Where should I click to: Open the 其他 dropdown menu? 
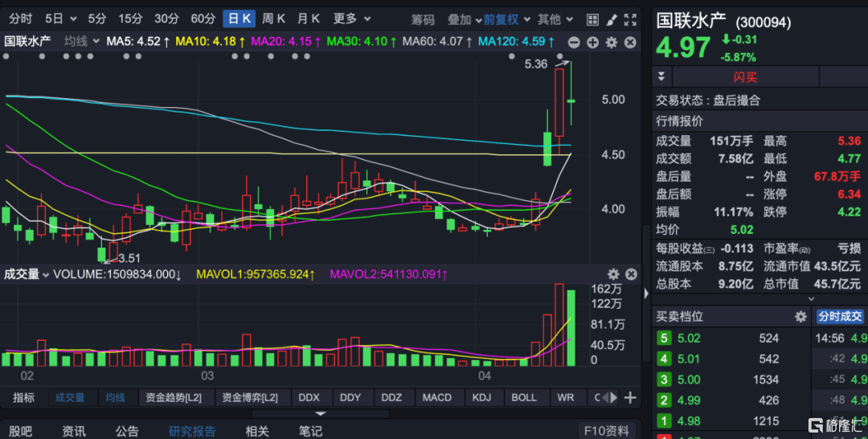click(x=555, y=20)
